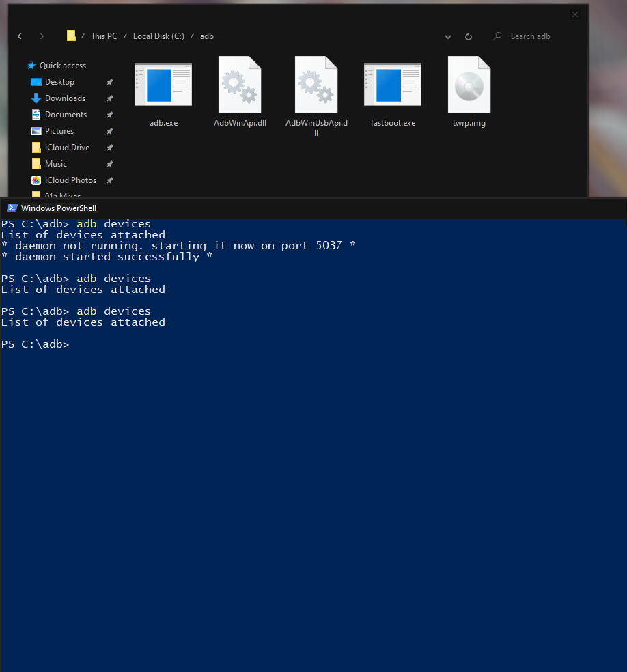Click the search magnifier icon
Screen dimensions: 627x672
pos(497,36)
